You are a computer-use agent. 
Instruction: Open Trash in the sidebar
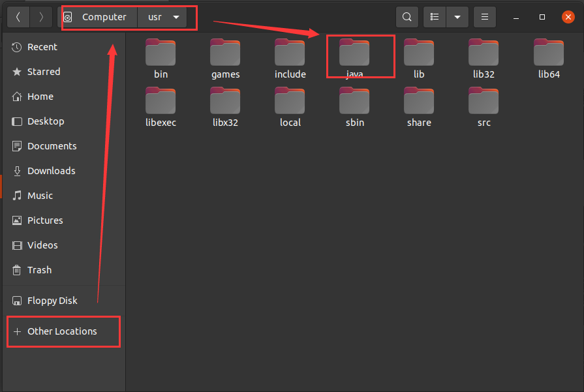click(64, 270)
